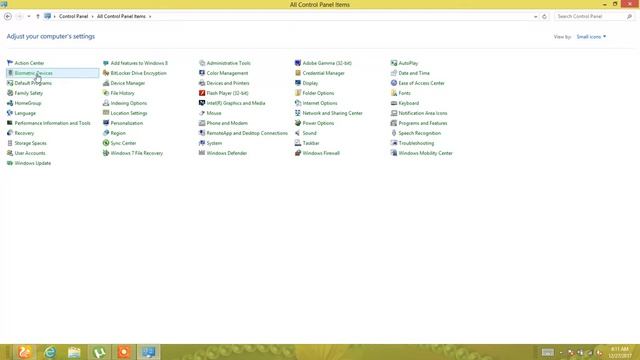This screenshot has height=360, width=640.
Task: Open the Color Management icon
Action: (202, 73)
